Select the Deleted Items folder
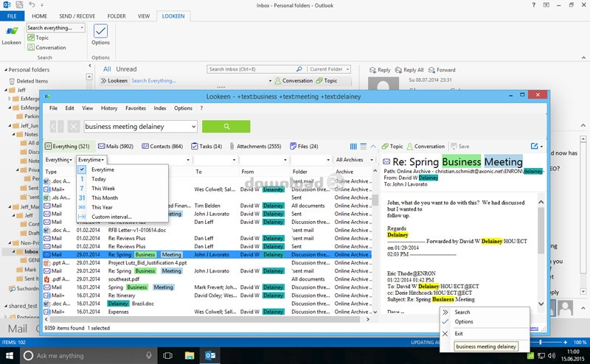This screenshot has height=364, width=590. coord(32,81)
